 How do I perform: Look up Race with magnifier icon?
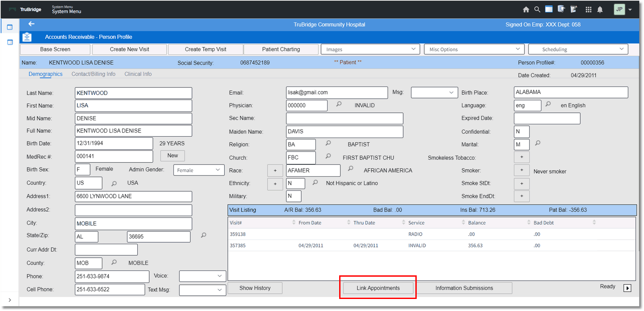pyautogui.click(x=351, y=169)
